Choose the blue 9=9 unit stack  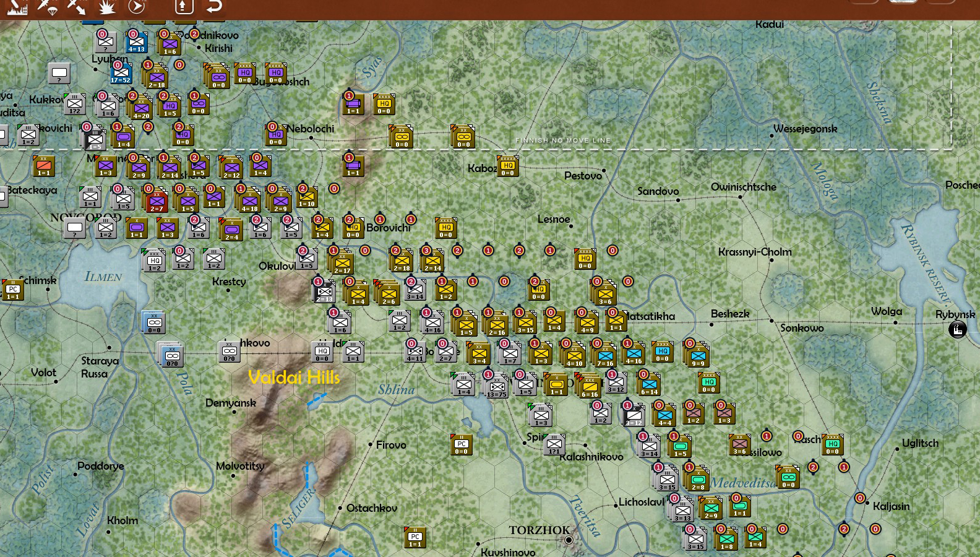click(698, 356)
